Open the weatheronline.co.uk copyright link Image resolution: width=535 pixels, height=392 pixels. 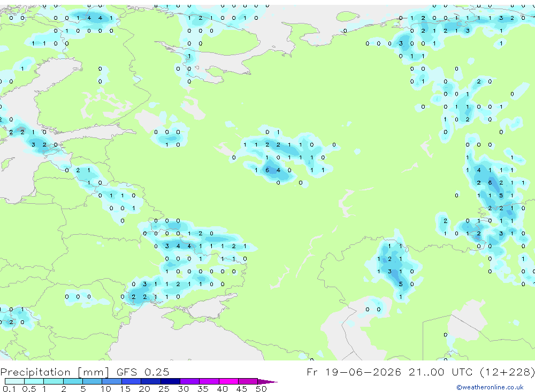click(x=490, y=387)
